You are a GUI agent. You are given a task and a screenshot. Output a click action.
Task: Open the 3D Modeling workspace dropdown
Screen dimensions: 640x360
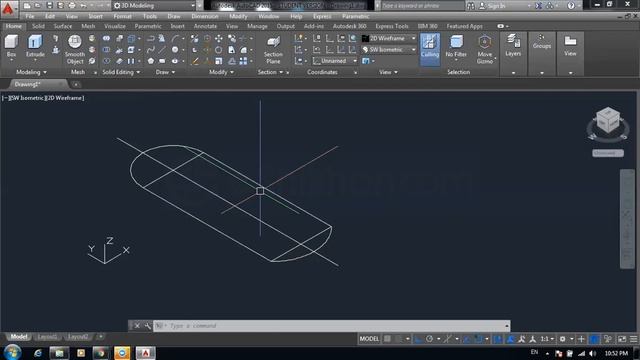[154, 6]
